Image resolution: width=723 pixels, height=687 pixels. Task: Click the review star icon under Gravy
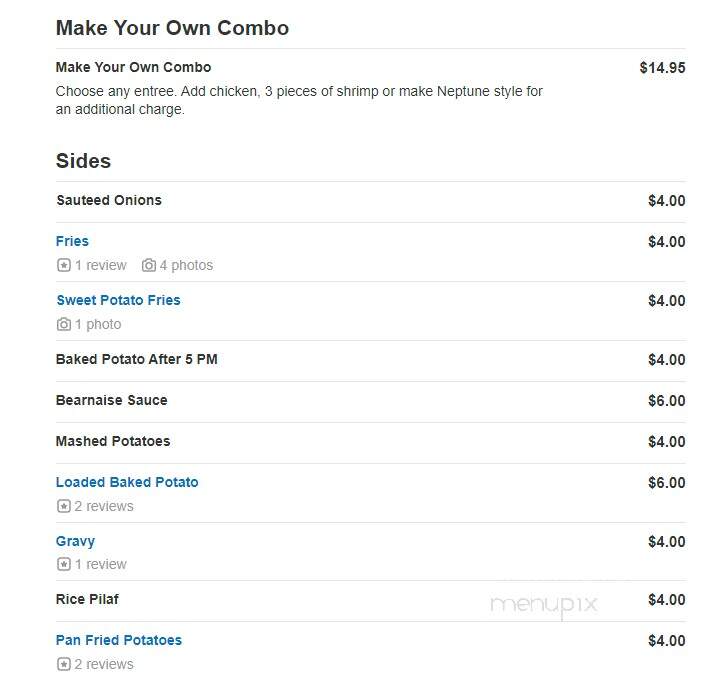click(64, 564)
